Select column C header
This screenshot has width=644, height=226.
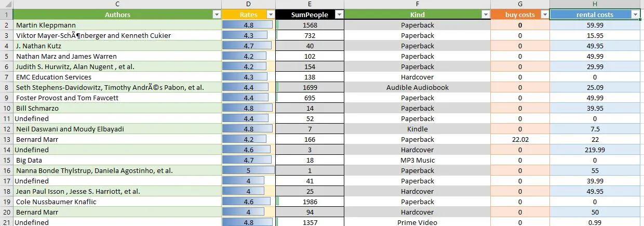117,4
